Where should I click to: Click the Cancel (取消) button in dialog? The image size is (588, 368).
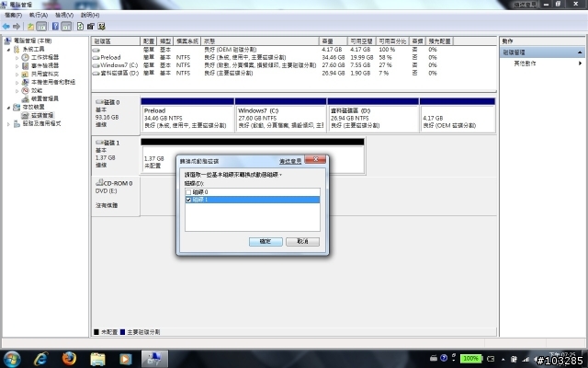(302, 241)
